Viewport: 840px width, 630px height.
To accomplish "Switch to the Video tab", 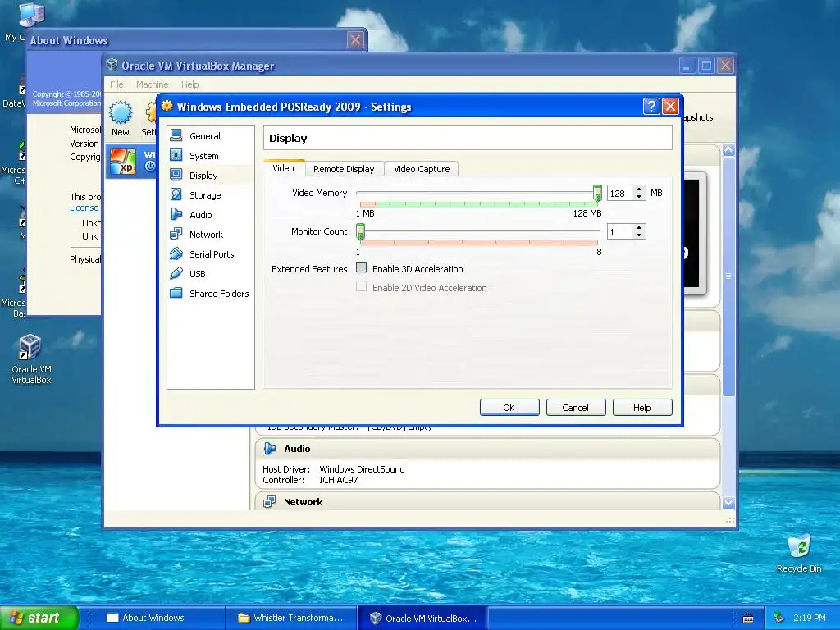I will (x=283, y=168).
